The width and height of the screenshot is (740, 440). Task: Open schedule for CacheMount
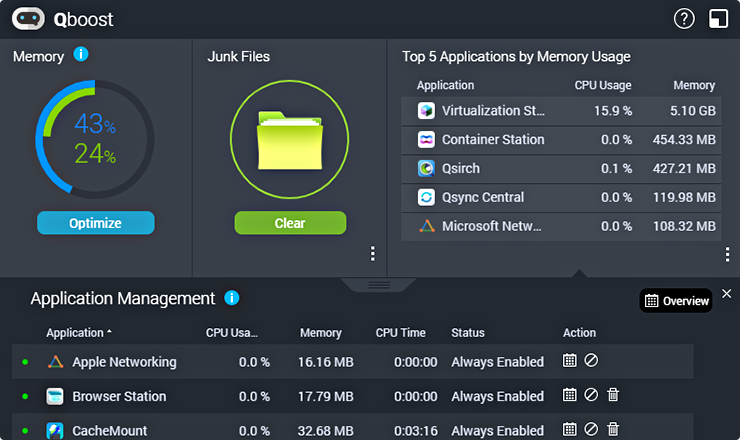[x=570, y=430]
